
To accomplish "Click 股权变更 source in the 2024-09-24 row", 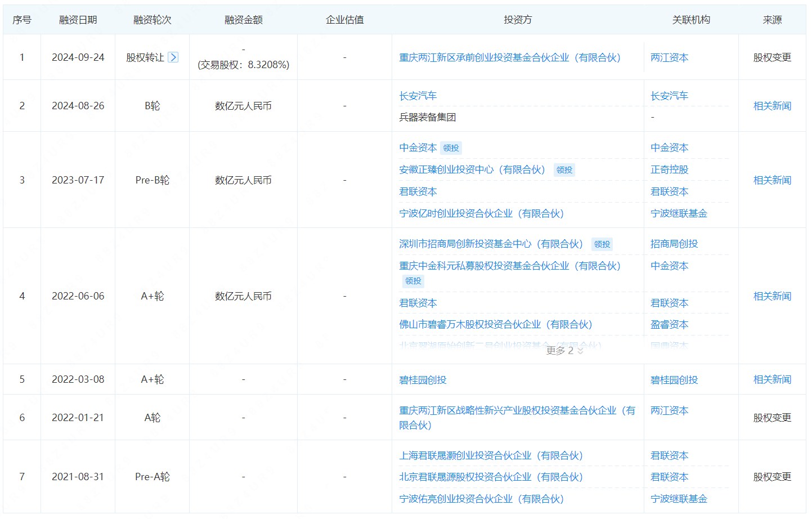I will click(772, 57).
